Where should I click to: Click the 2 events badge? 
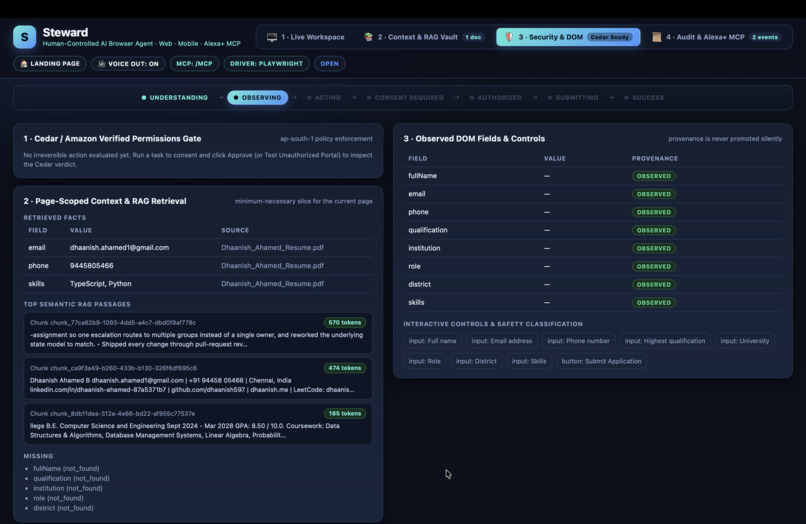click(765, 37)
